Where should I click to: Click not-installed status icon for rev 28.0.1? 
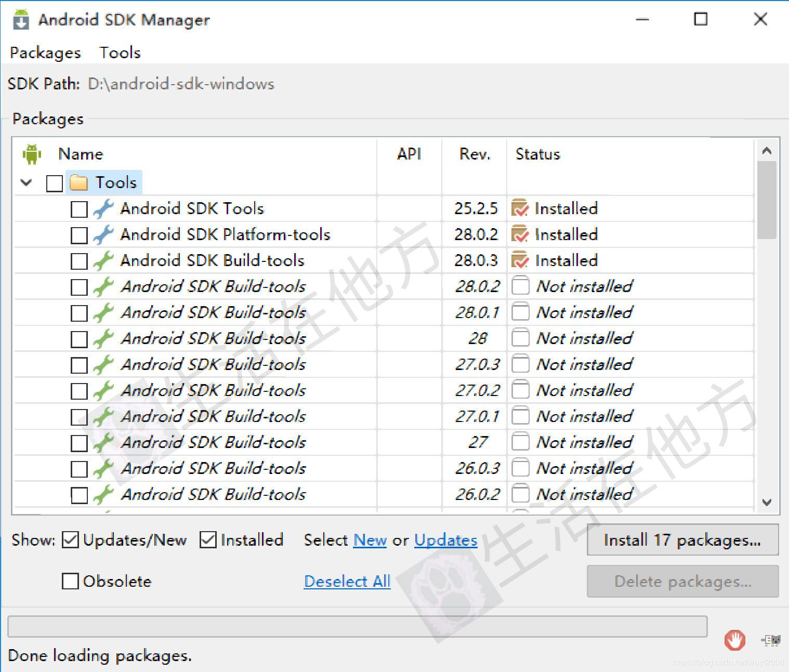[520, 312]
